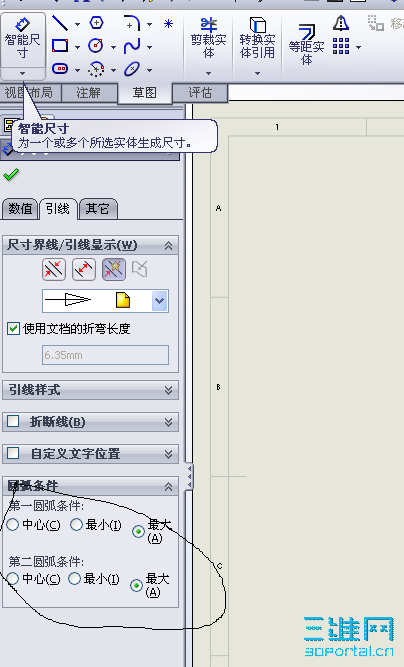The image size is (404, 667).
Task: Select the Smart Dimension (智能尺寸) tool
Action: point(23,39)
